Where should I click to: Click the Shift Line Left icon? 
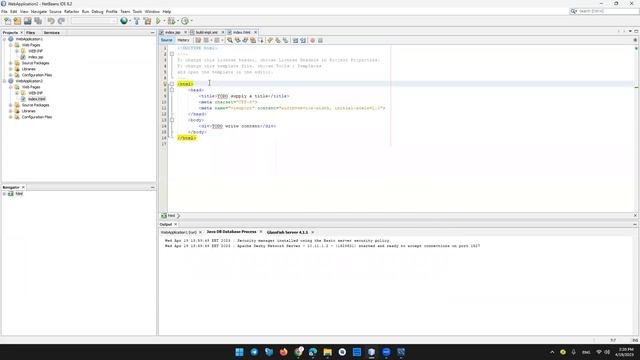(296, 40)
